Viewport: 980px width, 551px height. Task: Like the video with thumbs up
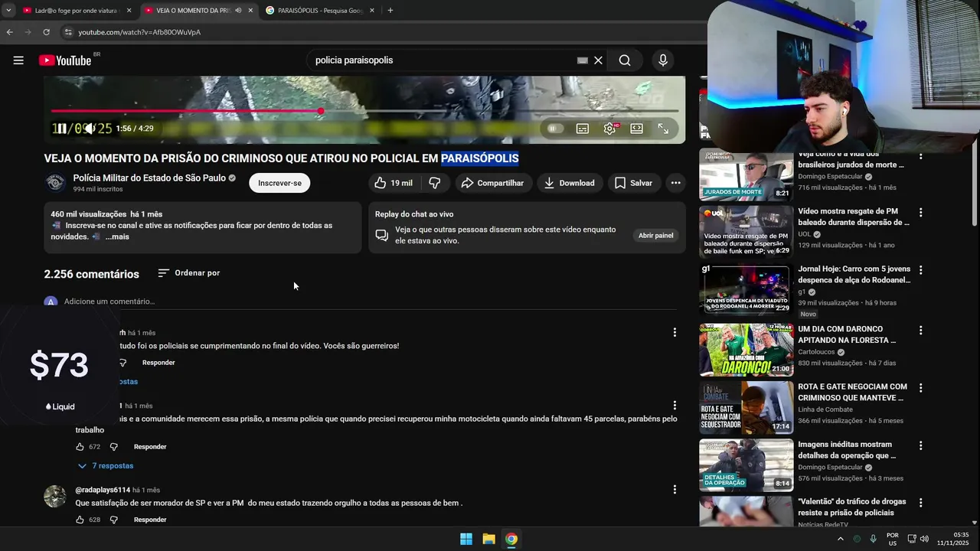pyautogui.click(x=393, y=183)
